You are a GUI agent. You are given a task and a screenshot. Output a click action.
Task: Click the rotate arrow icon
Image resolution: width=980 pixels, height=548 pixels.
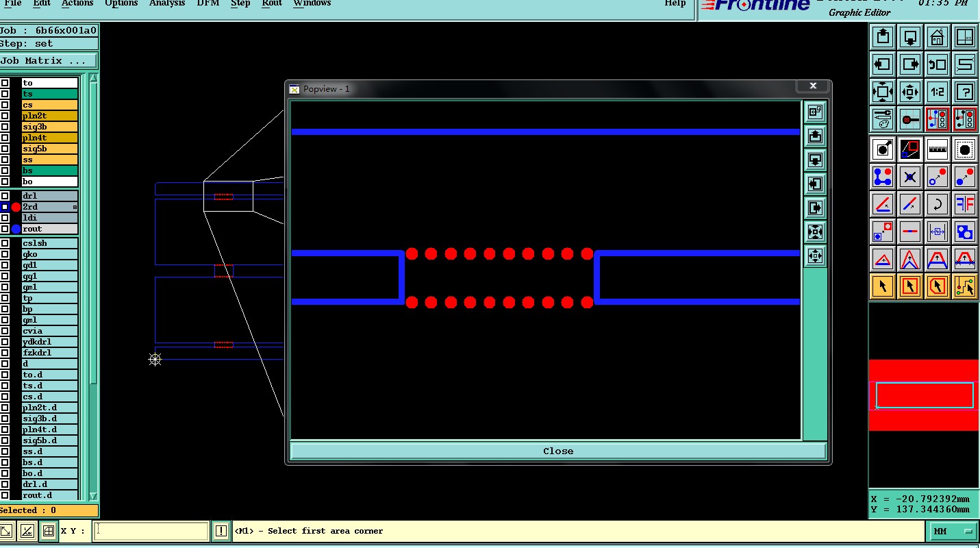point(937,204)
